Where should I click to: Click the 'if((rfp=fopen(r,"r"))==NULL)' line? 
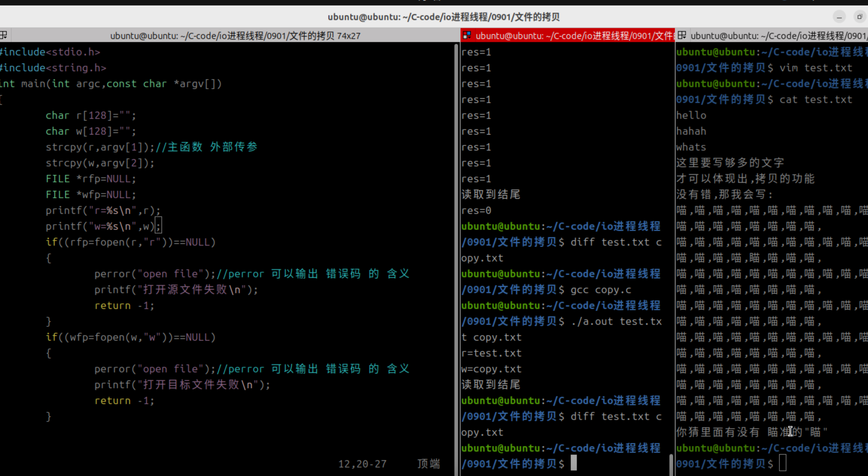pos(130,242)
